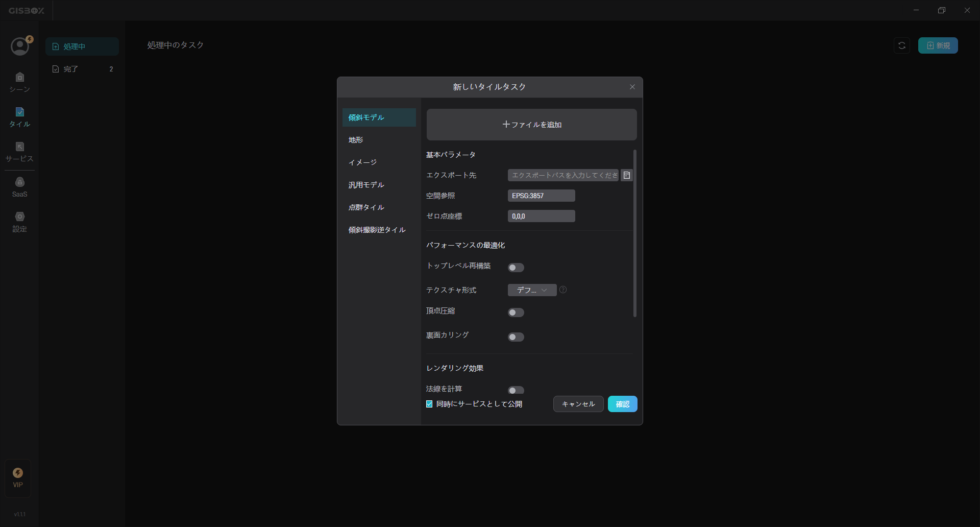Click the 空間参照 EPSG:3857 field
The height and width of the screenshot is (527, 980).
click(541, 196)
